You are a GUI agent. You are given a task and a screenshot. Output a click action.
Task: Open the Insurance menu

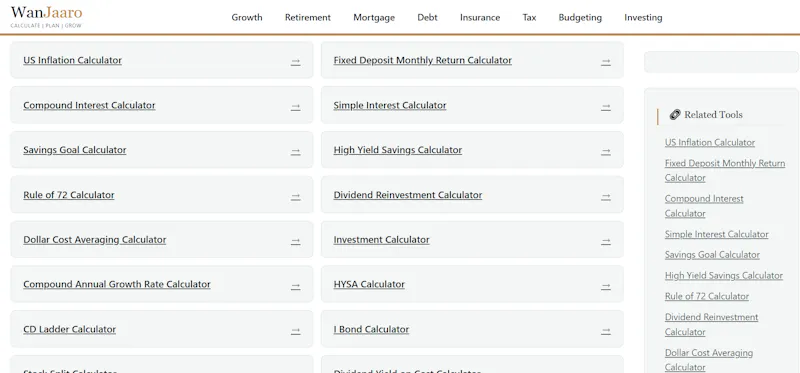click(480, 17)
